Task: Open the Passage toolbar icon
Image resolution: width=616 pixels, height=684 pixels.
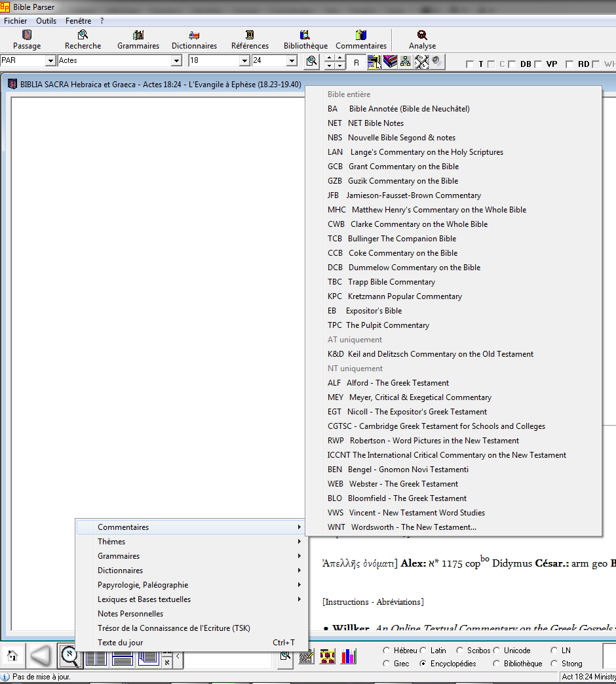Action: 27,40
